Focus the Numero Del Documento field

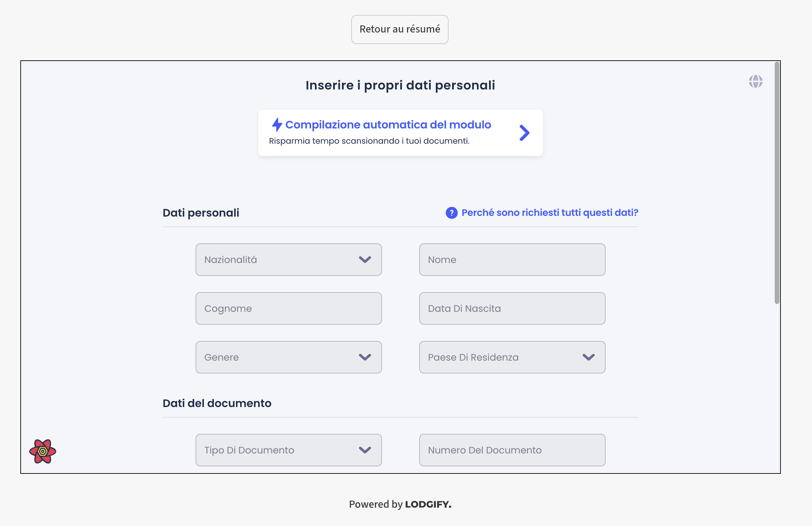click(x=512, y=450)
